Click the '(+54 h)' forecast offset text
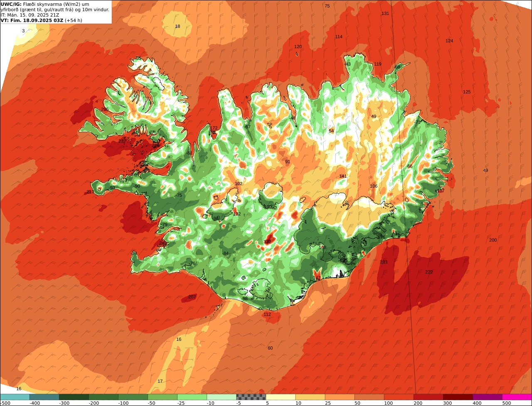This screenshot has width=532, height=406. 74,20
